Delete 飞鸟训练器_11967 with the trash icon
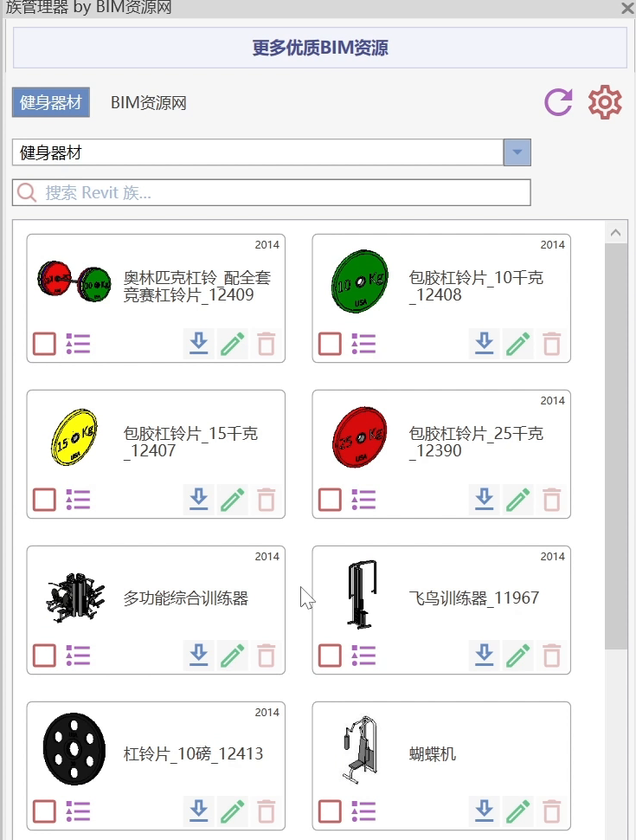 [x=551, y=656]
